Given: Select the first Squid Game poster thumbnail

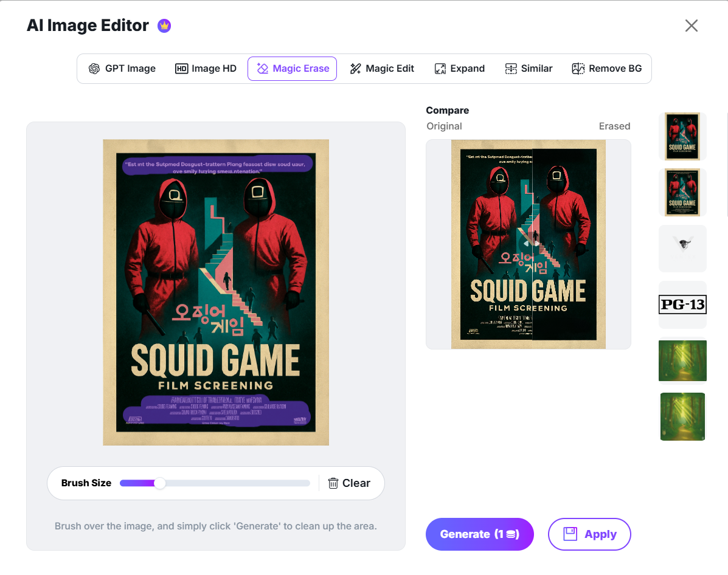Looking at the screenshot, I should coord(682,136).
